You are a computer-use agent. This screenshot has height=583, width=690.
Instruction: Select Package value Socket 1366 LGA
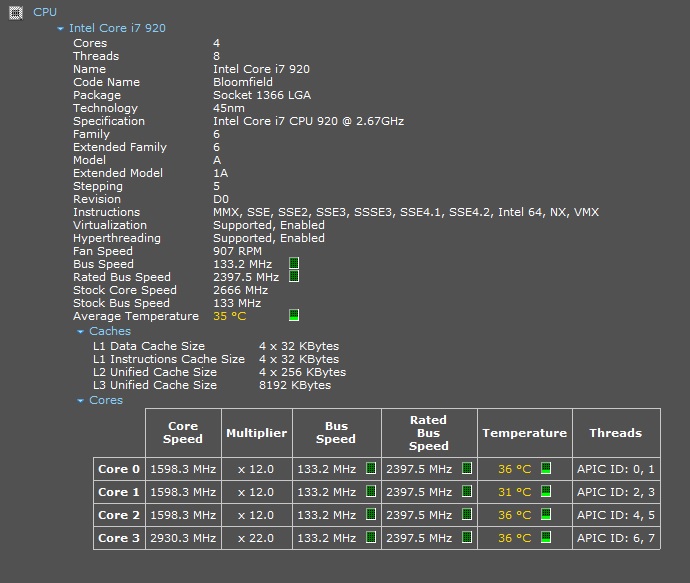click(262, 95)
